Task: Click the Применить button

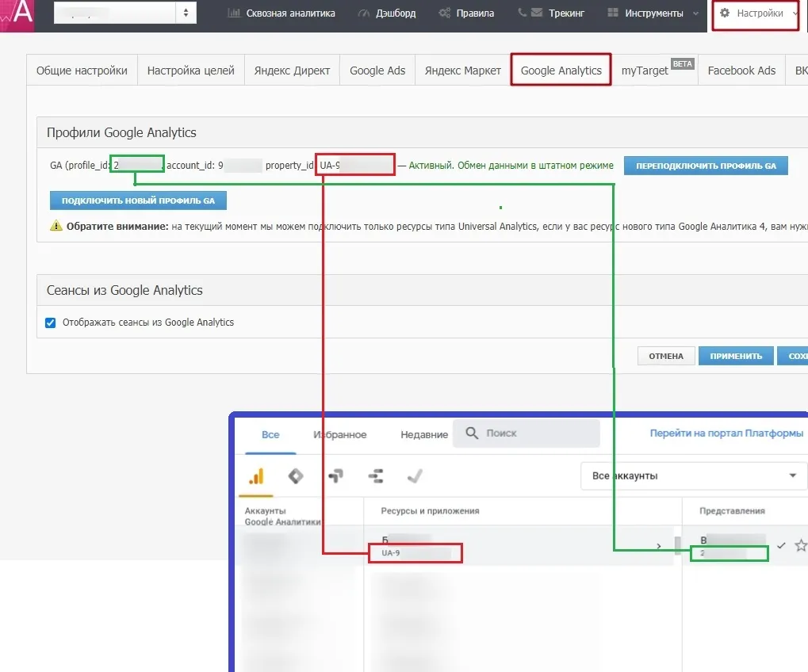Action: pos(736,356)
